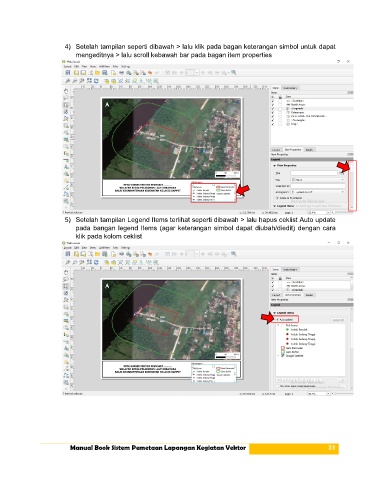Click the Save layout icon in step 5 screenshot
Viewport: 370px width, 480px height.
point(68,254)
